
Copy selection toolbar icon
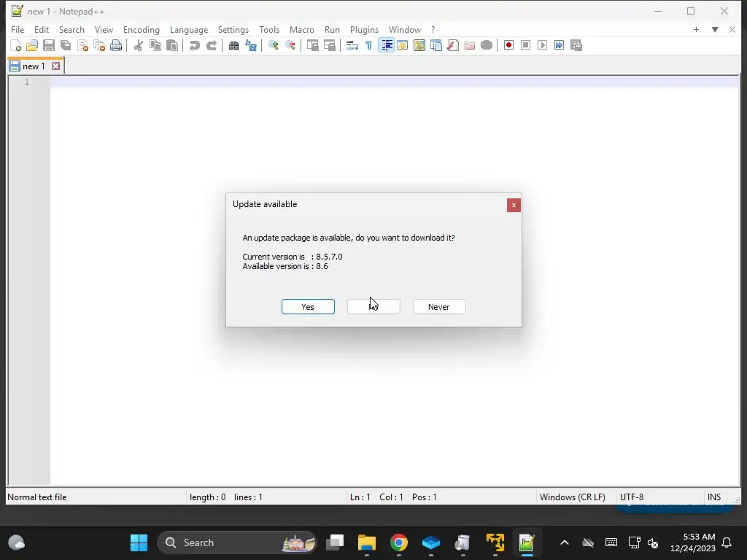(x=155, y=45)
